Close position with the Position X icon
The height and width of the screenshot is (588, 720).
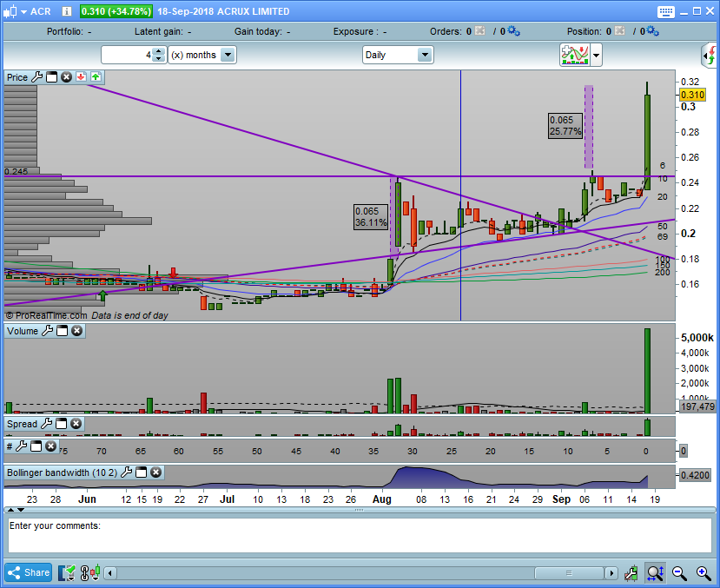coord(619,31)
